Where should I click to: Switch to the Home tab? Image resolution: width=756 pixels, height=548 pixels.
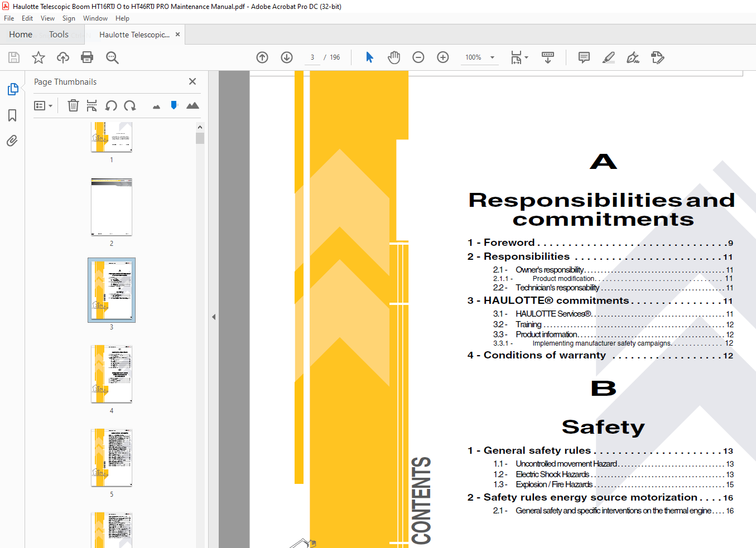coord(21,35)
